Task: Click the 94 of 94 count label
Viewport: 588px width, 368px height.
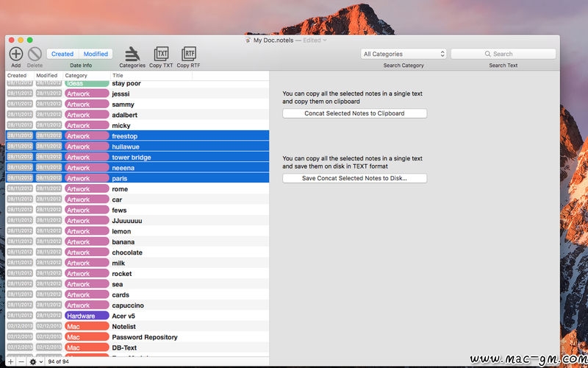Action: pyautogui.click(x=59, y=362)
